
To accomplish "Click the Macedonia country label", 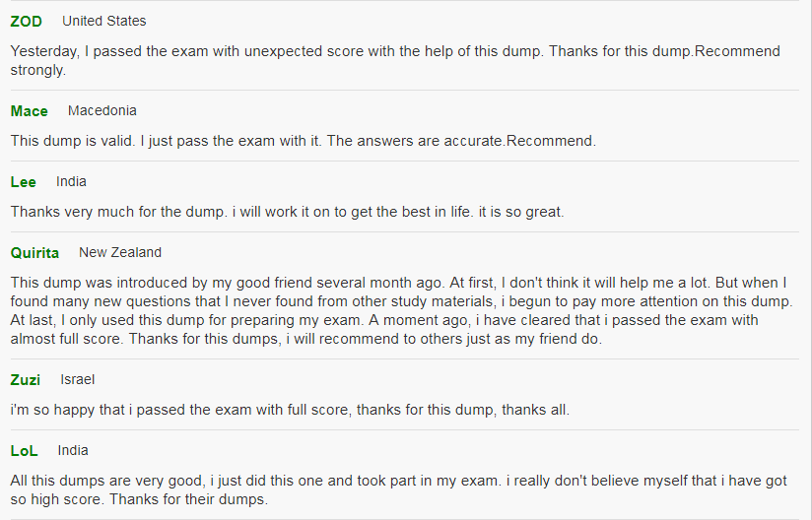I will coord(102,110).
